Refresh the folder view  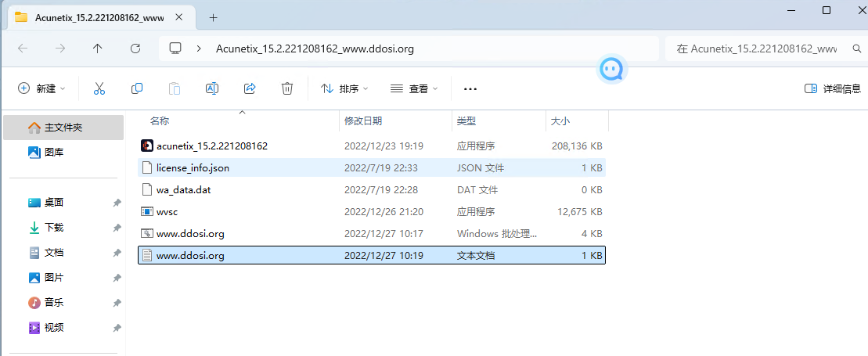click(135, 49)
